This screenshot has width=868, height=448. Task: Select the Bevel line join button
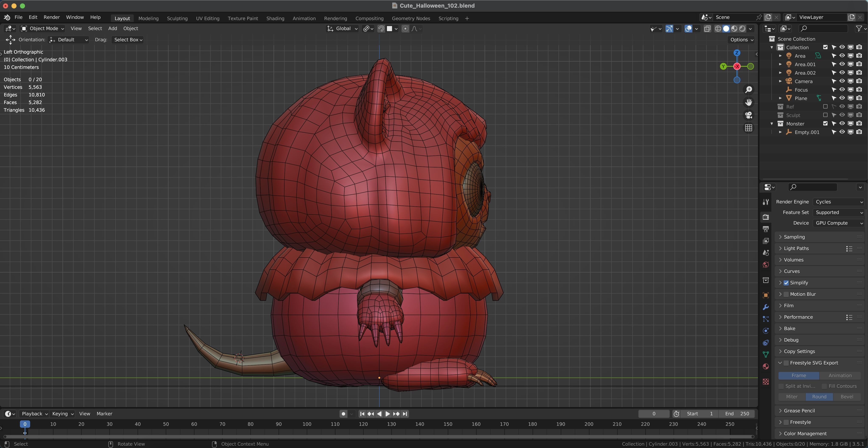coord(846,397)
